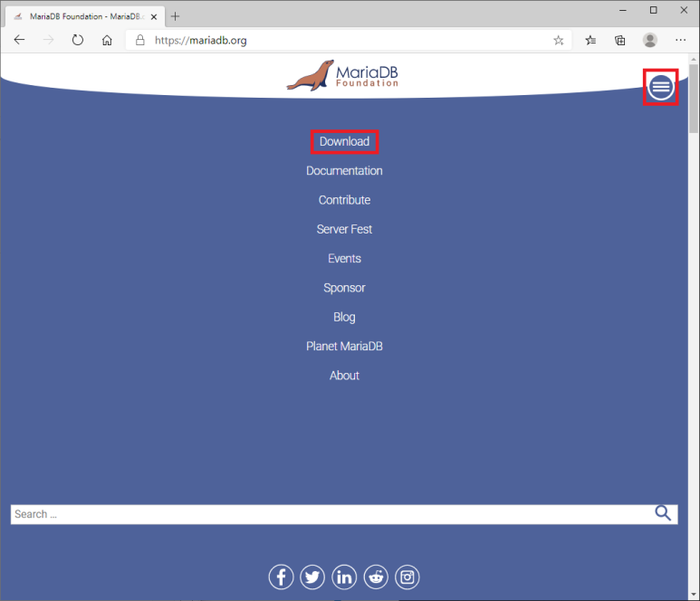700x601 pixels.
Task: Click the LinkedIn social icon
Action: pyautogui.click(x=344, y=577)
